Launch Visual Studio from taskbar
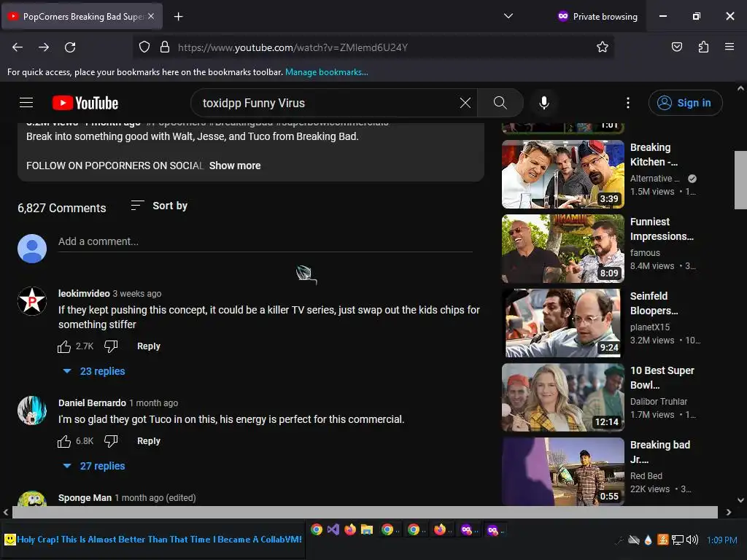Viewport: 747px width, 560px height. coord(333,529)
